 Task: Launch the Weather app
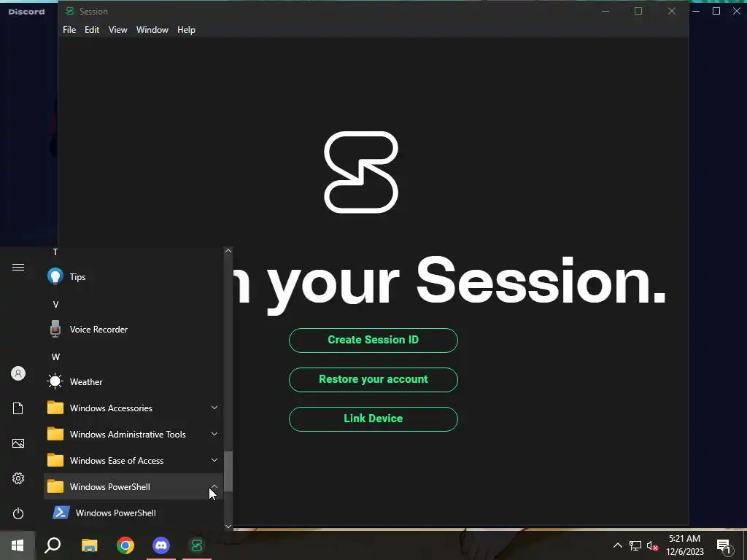tap(133, 381)
